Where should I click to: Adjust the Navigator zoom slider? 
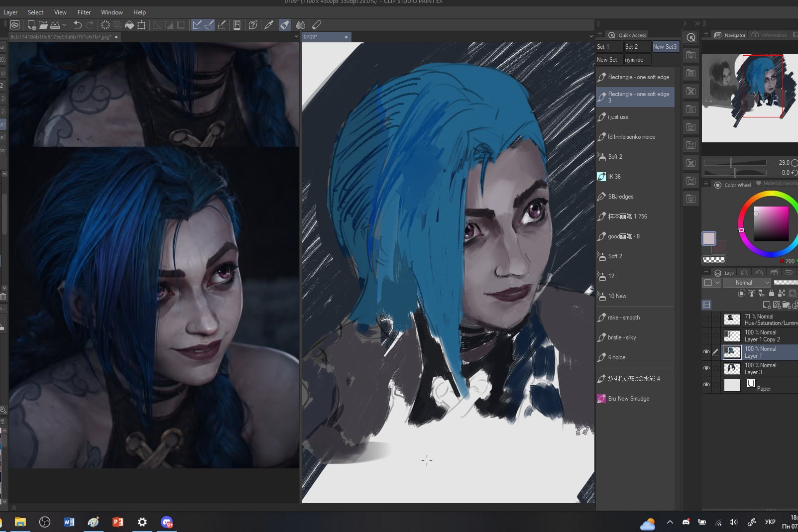[x=735, y=163]
